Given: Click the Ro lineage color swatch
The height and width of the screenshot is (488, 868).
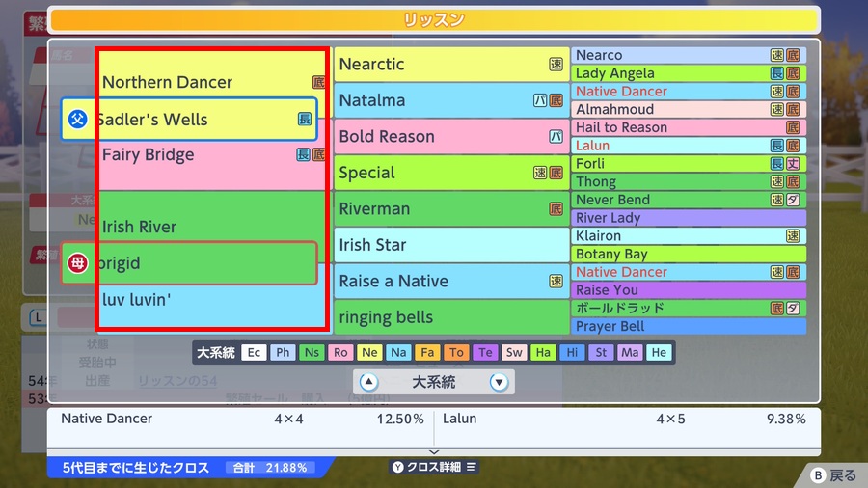Looking at the screenshot, I should tap(340, 352).
